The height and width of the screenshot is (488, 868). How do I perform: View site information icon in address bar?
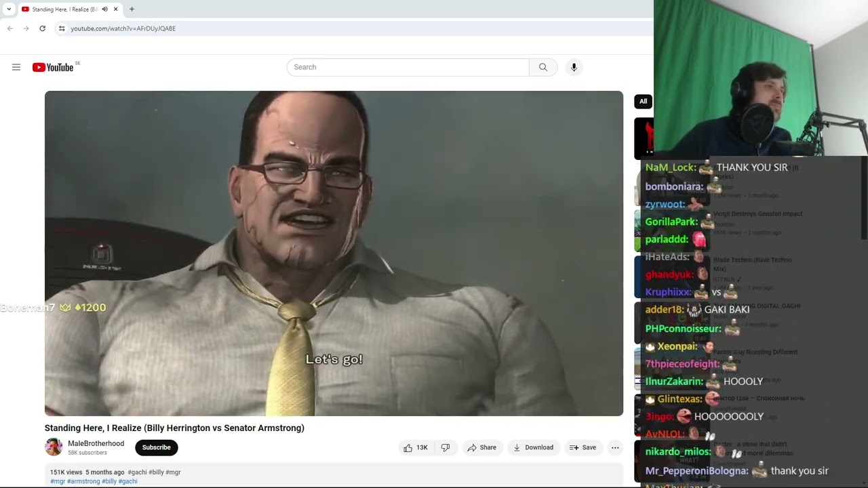[61, 28]
